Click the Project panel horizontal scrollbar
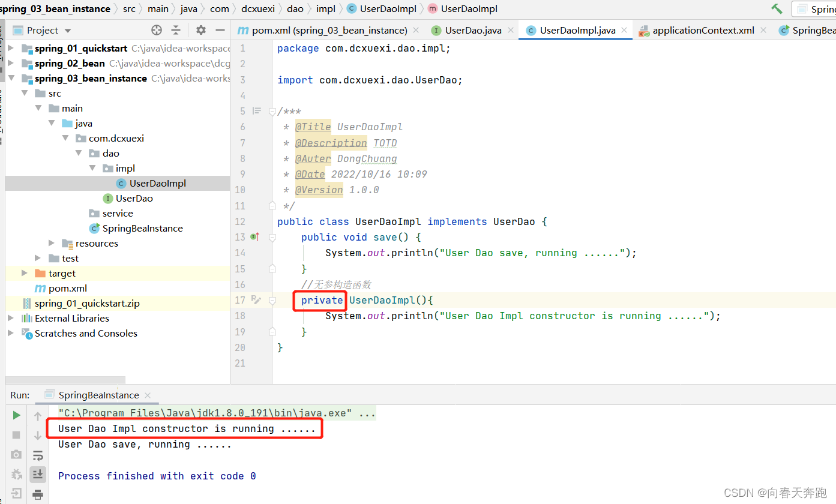The width and height of the screenshot is (836, 504). pyautogui.click(x=65, y=380)
